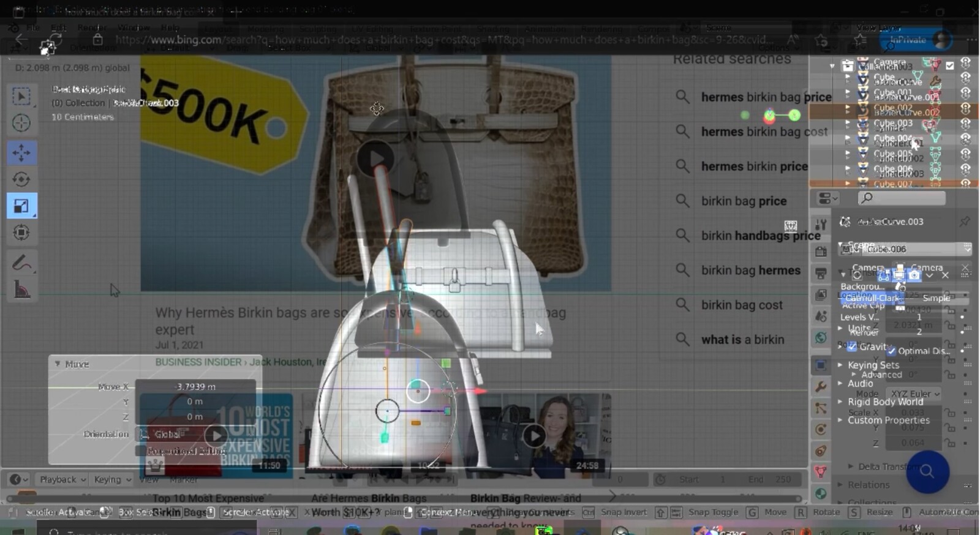
Task: Open the Modifier properties wrench tab
Action: [821, 387]
